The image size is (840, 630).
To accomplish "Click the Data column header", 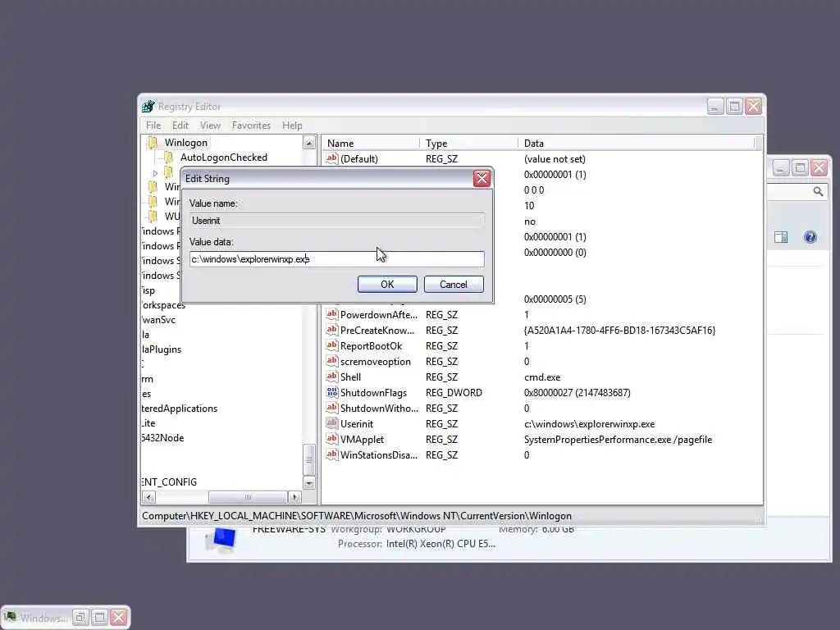I will (637, 143).
